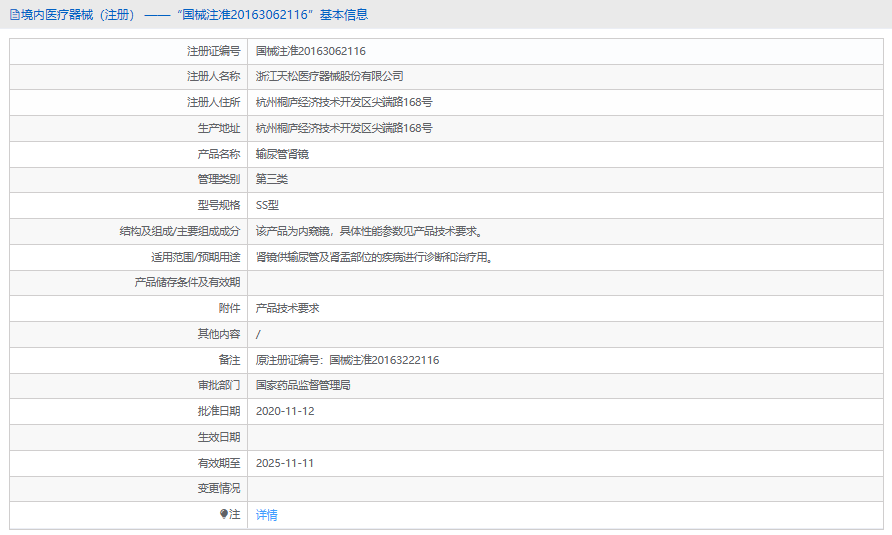Click the 有效期至 label
Screen dimensions: 892x535
218,463
